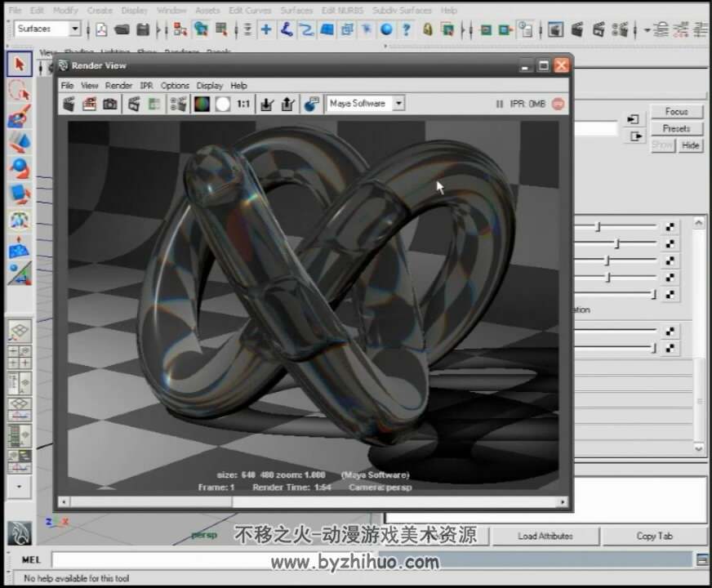Open the Display menu in Render View
712x588 pixels.
coord(209,86)
